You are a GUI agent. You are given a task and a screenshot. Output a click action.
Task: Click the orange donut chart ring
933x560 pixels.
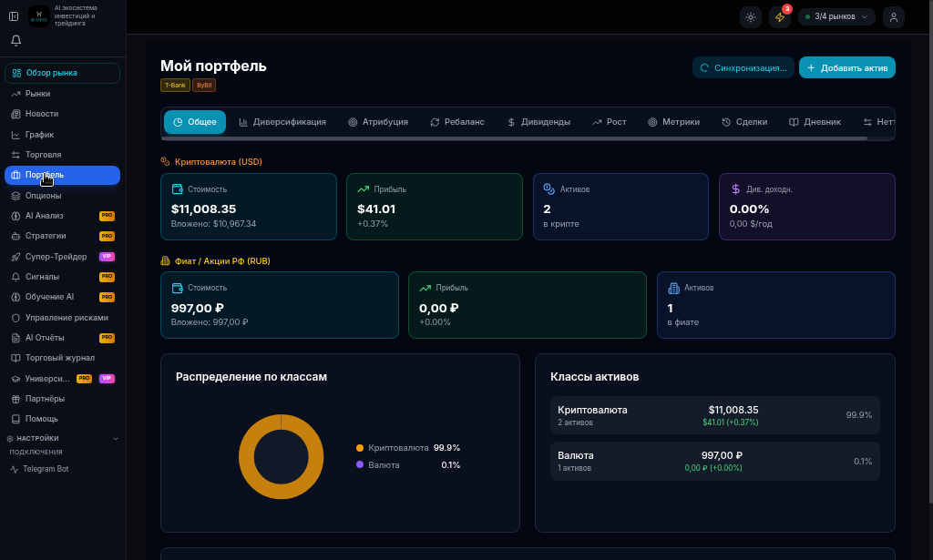[246, 456]
